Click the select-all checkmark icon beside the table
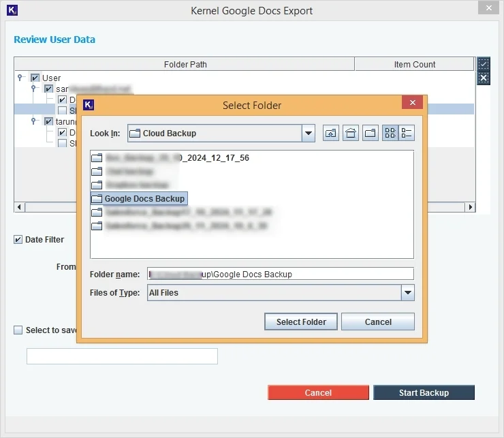 (483, 64)
